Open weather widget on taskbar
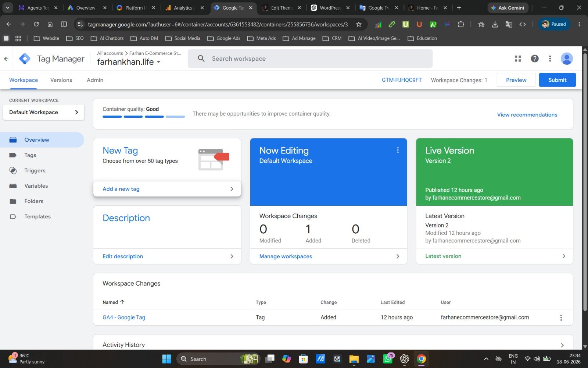 pos(26,359)
